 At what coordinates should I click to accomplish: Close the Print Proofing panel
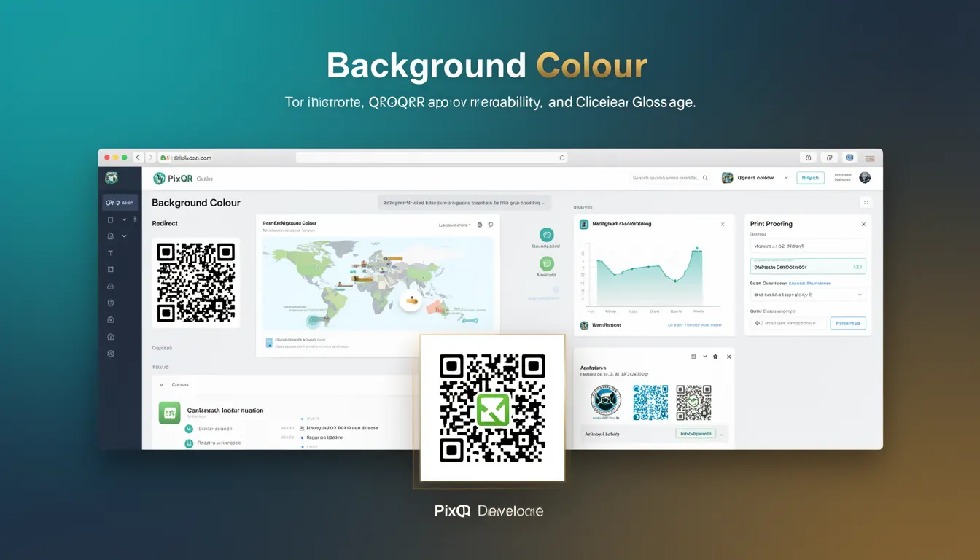(x=864, y=224)
